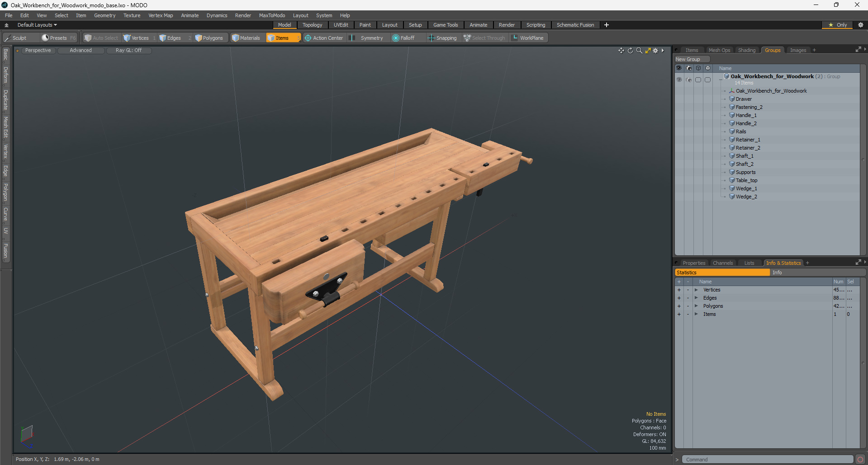Collapse the Oak_Workbench_for_Woodwork group tree
868x465 pixels.
pyautogui.click(x=721, y=80)
